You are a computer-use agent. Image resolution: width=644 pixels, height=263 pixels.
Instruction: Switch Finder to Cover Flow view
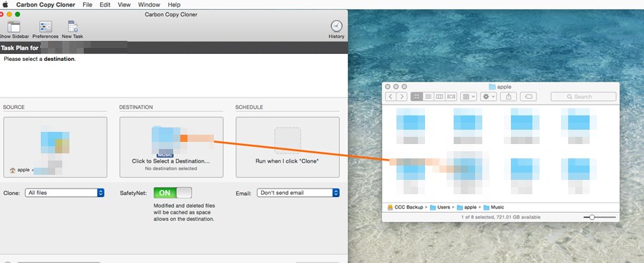pyautogui.click(x=451, y=96)
